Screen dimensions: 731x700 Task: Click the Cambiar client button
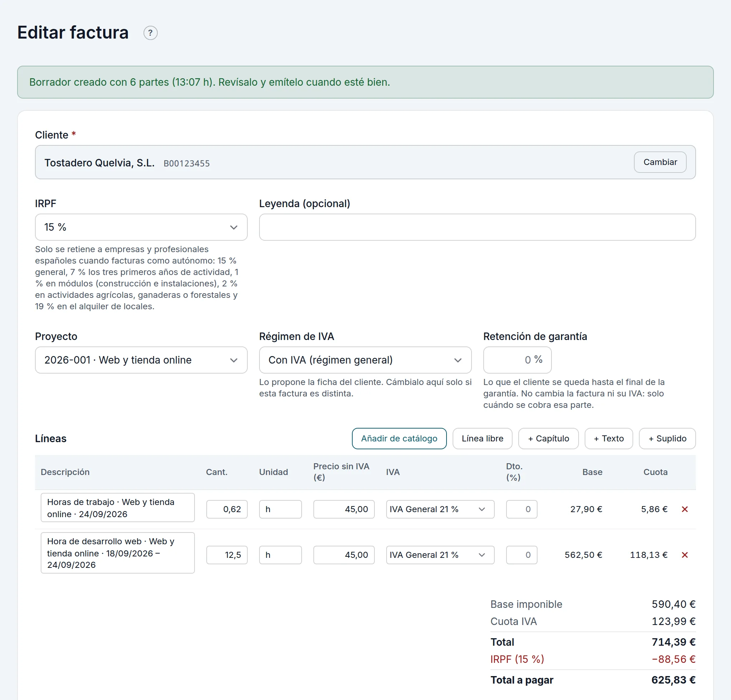(660, 162)
